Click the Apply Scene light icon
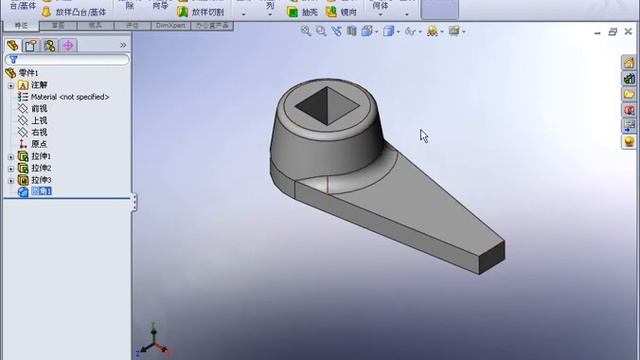This screenshot has height=360, width=640. pos(432,31)
